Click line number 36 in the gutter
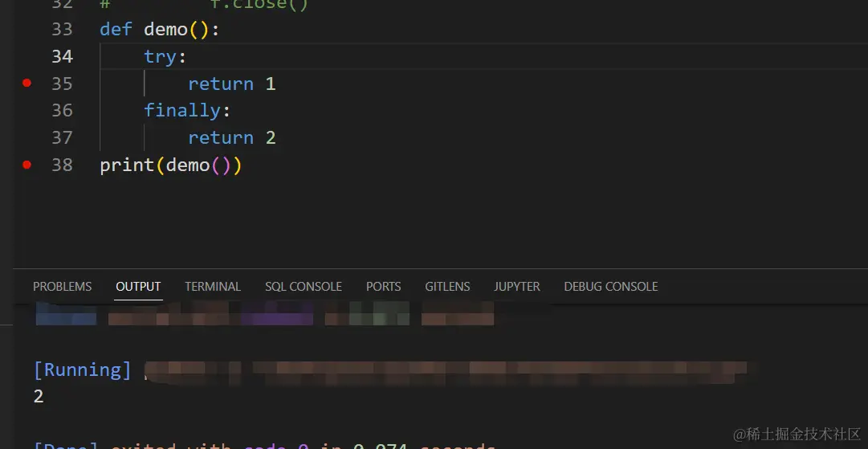 pyautogui.click(x=62, y=111)
